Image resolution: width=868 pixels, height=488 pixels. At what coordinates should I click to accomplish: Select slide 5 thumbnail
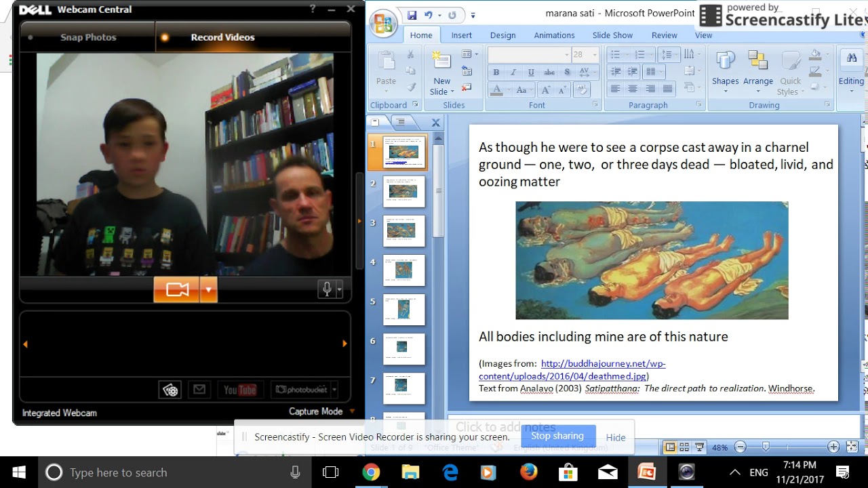(403, 309)
